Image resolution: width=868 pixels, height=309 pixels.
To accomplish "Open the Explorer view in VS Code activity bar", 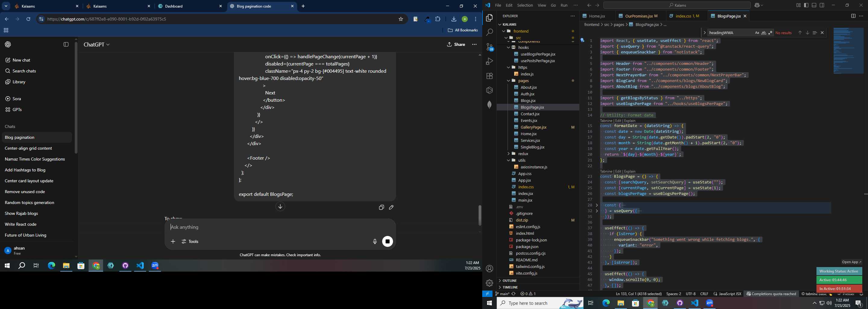I will tap(489, 18).
